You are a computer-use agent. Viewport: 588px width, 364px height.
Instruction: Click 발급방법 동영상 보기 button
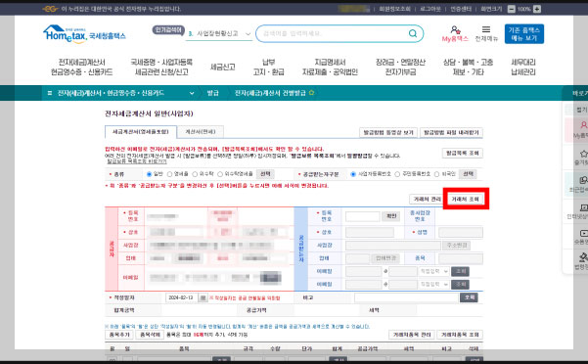(388, 133)
